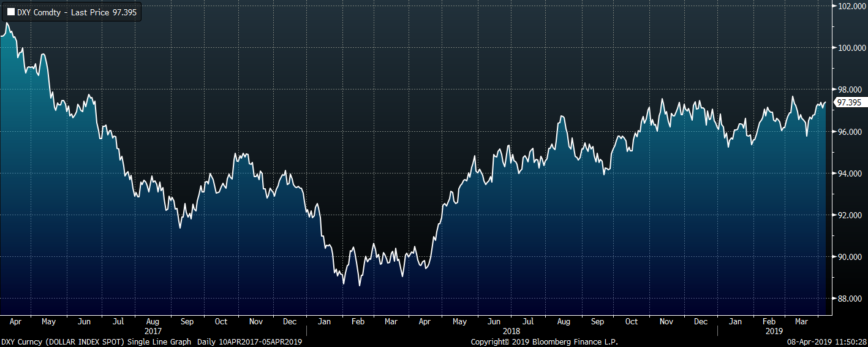Viewport: 868px width, 347px height.
Task: Click the 102.000 y-axis label
Action: [850, 7]
